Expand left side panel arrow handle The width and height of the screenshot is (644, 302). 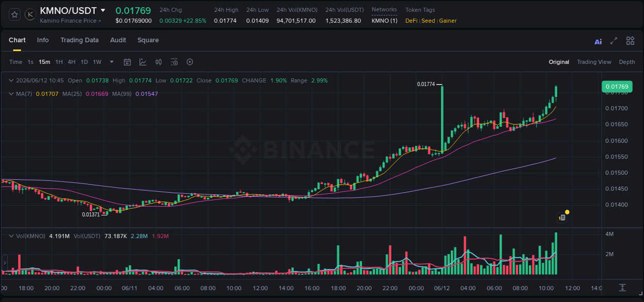click(x=4, y=263)
